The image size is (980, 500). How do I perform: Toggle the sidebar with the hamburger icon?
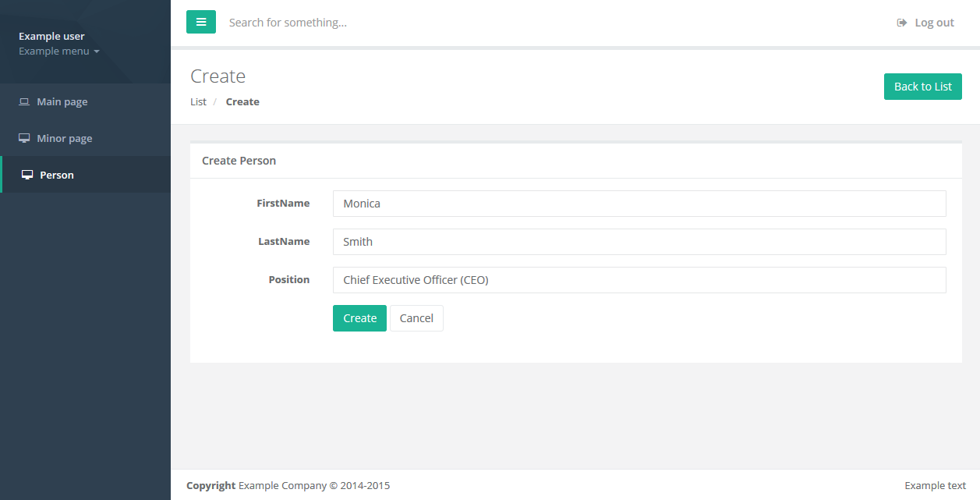point(201,22)
